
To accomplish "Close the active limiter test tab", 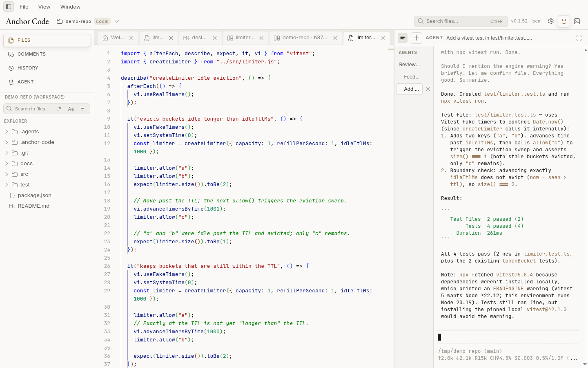I will click(x=383, y=38).
